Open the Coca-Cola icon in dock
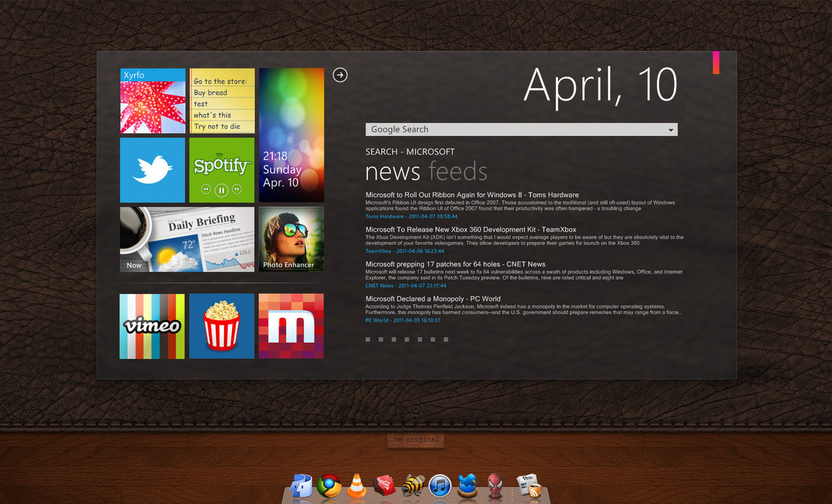Image resolution: width=832 pixels, height=504 pixels. coord(384,485)
